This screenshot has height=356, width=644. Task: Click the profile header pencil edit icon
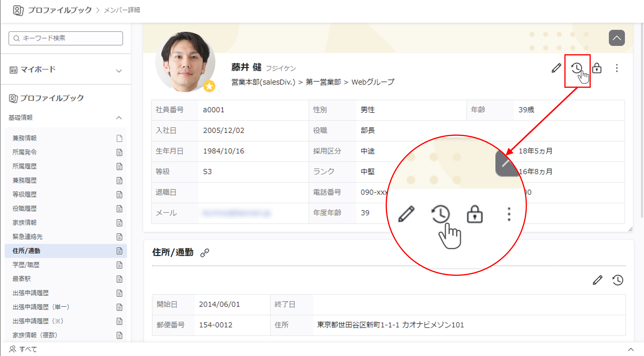[556, 68]
